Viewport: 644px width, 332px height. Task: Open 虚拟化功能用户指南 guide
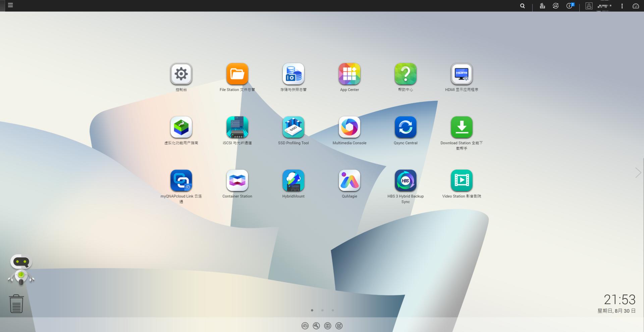coord(181,127)
